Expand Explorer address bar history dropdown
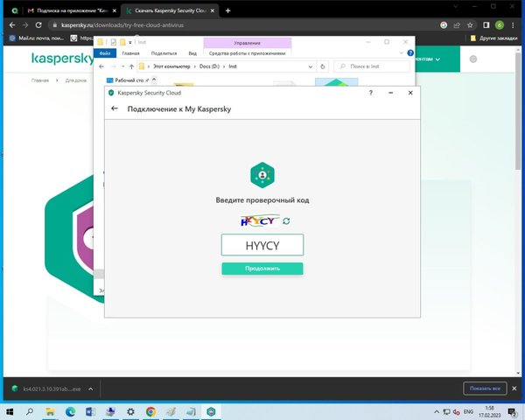 click(x=311, y=66)
